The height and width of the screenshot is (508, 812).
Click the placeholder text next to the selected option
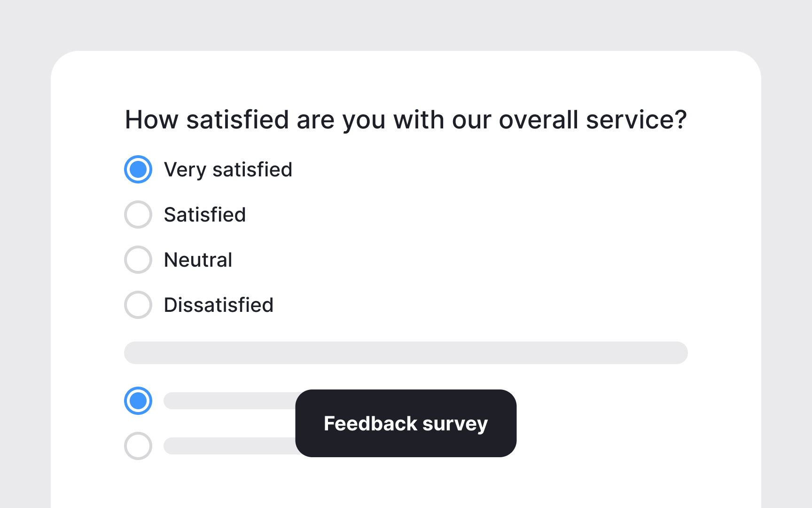coord(226,401)
